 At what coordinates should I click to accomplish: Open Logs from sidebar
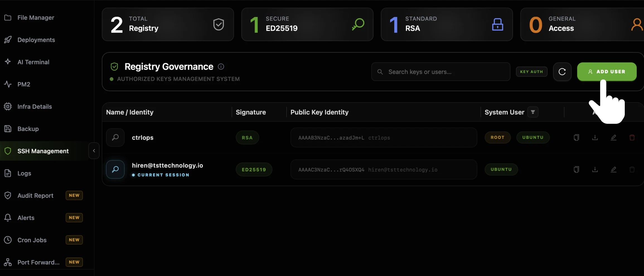24,173
